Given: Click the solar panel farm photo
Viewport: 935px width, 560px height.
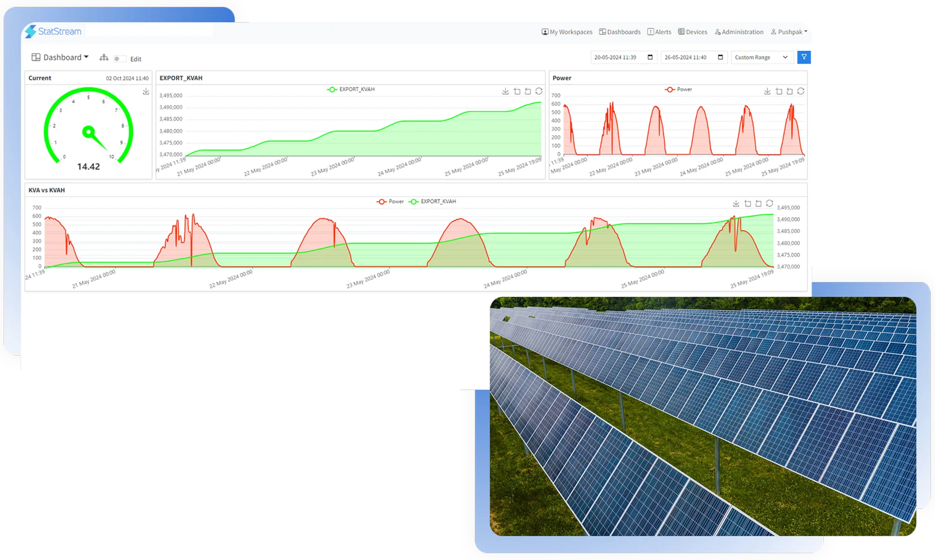Looking at the screenshot, I should click(703, 416).
